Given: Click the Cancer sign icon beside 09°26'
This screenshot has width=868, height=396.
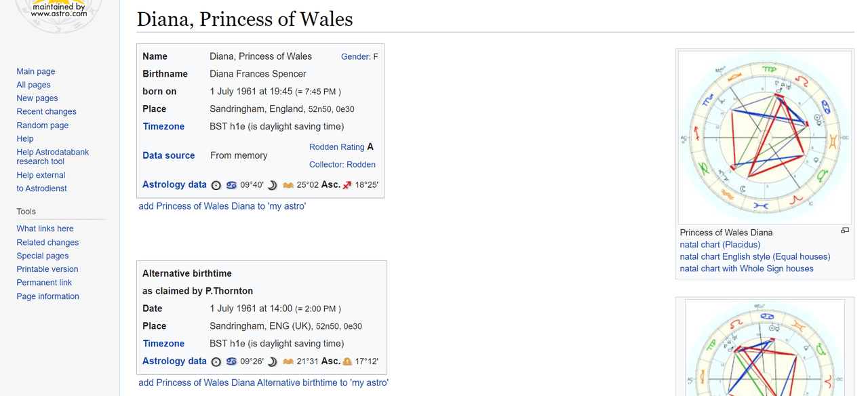Looking at the screenshot, I should click(x=231, y=361).
